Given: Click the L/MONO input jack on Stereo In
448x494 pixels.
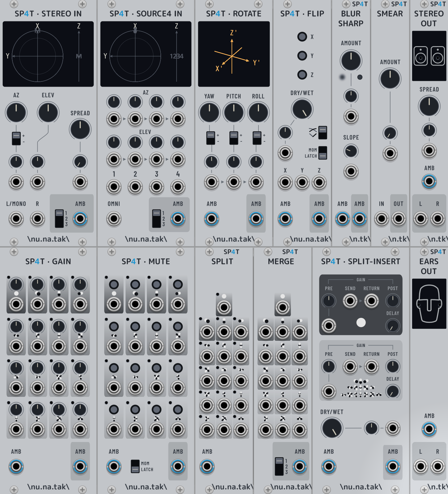Looking at the screenshot, I should [16, 219].
